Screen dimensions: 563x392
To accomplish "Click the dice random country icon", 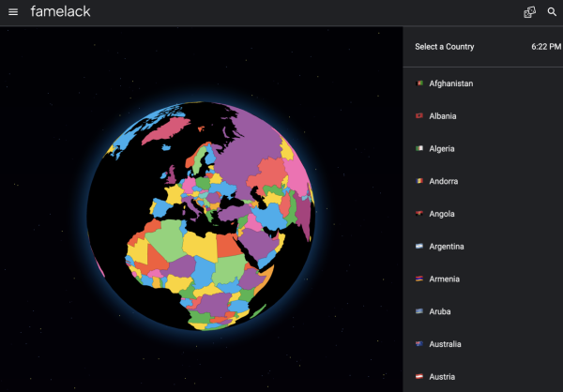I will coord(529,12).
